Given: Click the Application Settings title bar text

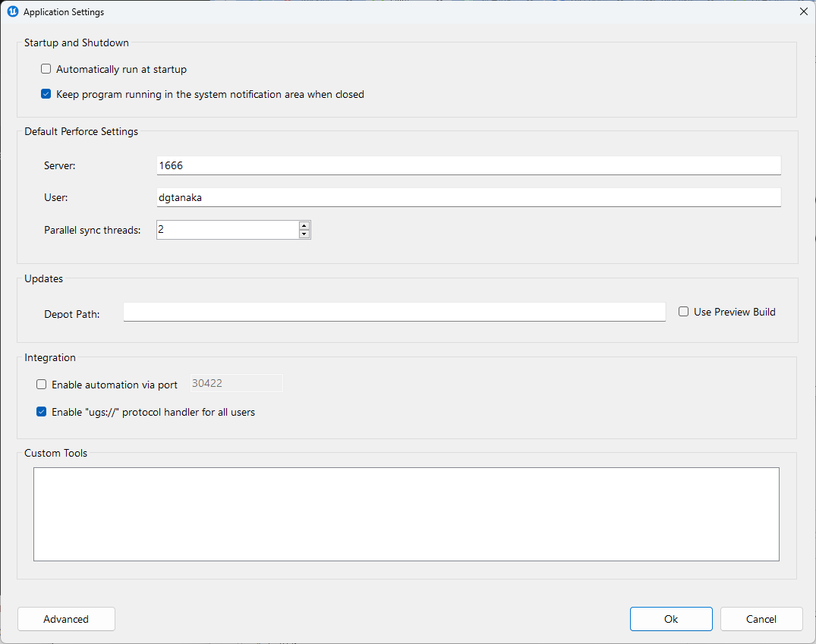Looking at the screenshot, I should coord(64,12).
